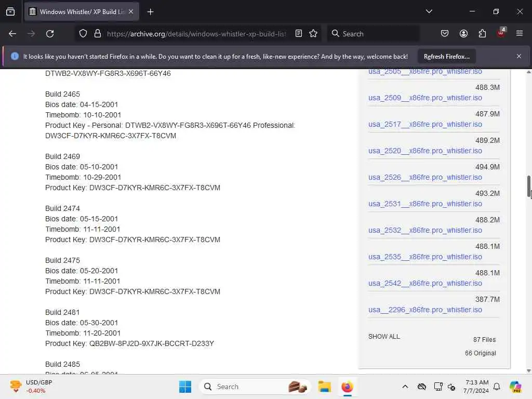Screen dimensions: 532x399
Task: Open list all tabs dropdown
Action: [429, 11]
